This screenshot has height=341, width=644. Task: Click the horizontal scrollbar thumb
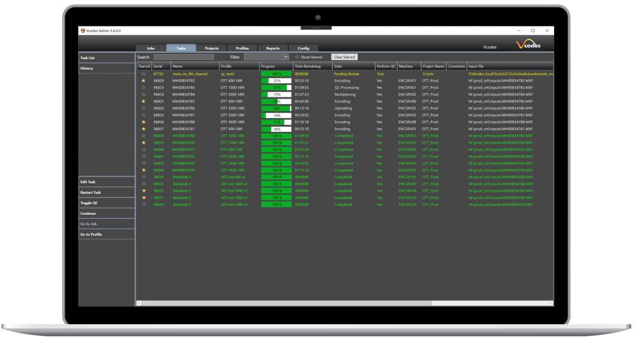pos(287,303)
